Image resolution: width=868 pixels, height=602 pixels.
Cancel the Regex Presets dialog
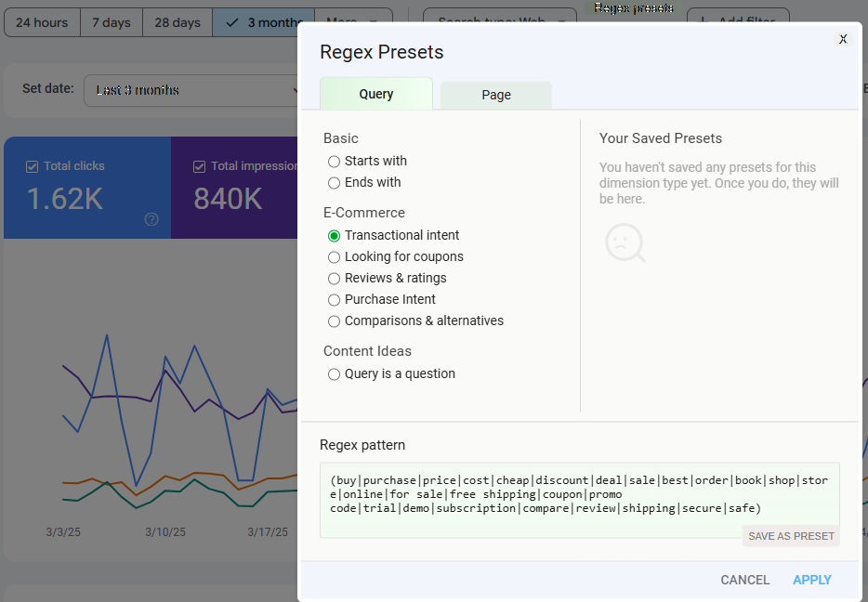click(x=744, y=580)
